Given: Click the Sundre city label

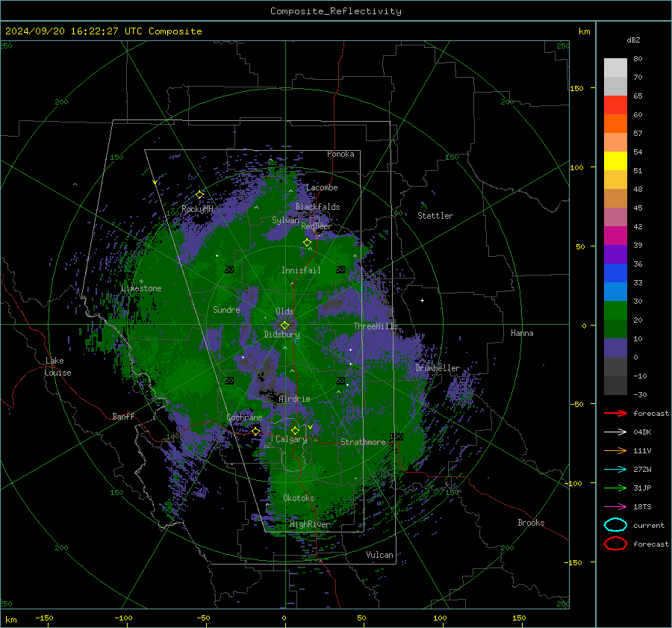Looking at the screenshot, I should [x=226, y=309].
